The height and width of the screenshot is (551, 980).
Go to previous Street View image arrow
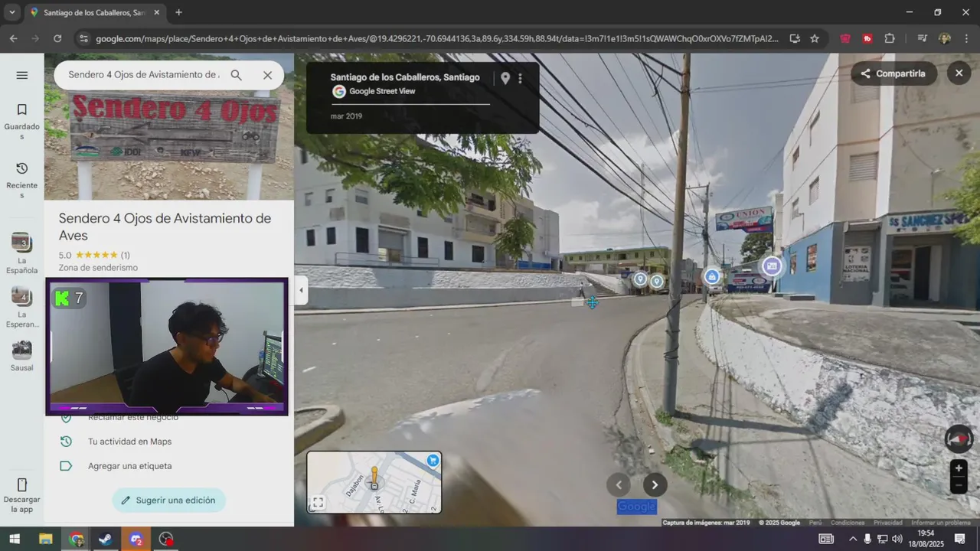click(x=619, y=484)
